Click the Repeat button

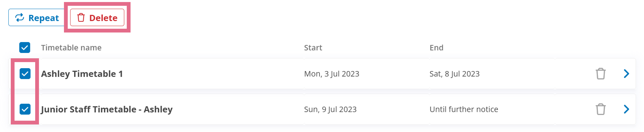click(x=36, y=18)
